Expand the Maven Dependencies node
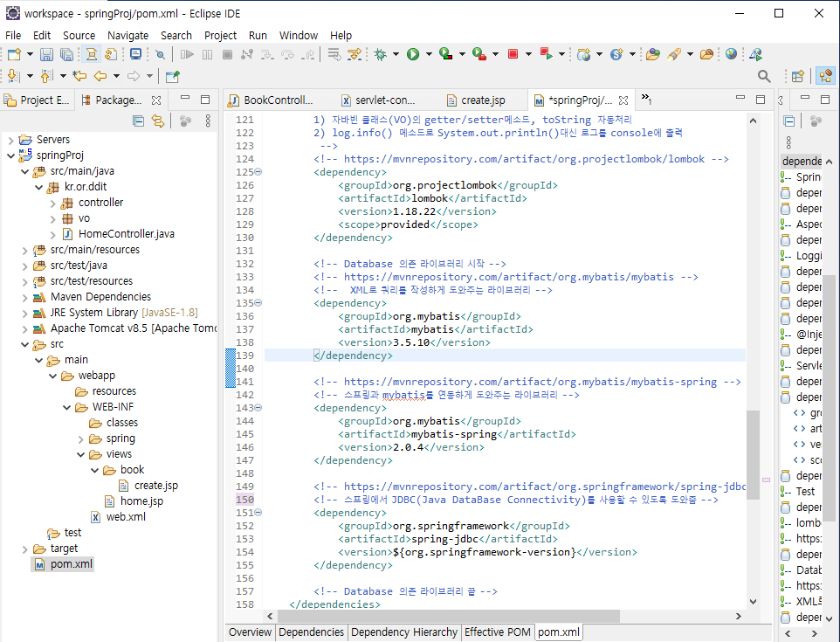This screenshot has height=642, width=840. pos(24,298)
